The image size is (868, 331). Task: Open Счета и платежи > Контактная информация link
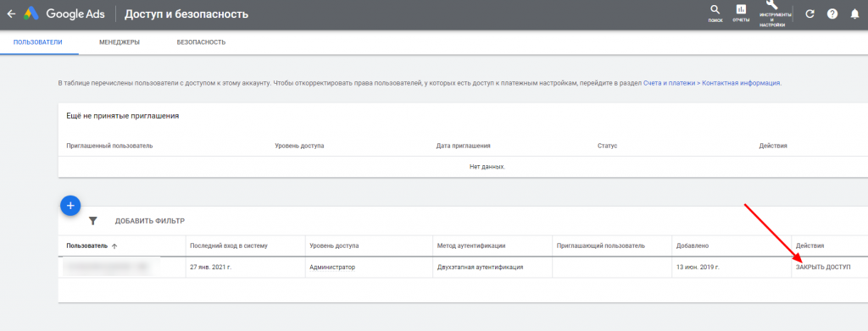(x=712, y=83)
